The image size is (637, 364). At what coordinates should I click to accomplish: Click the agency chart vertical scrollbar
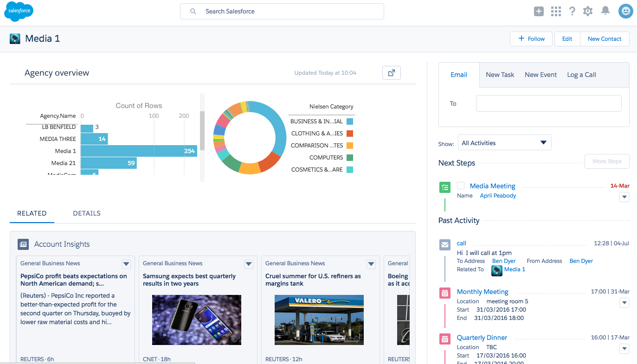[x=202, y=131]
